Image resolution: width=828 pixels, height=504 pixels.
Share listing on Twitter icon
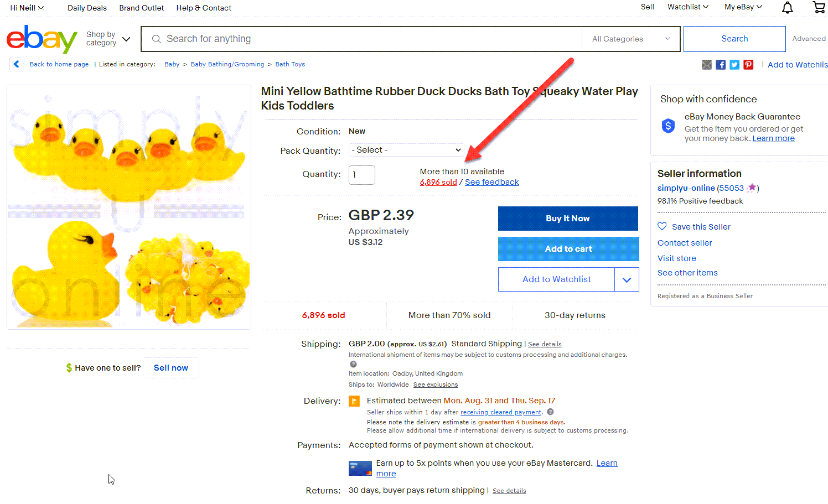pyautogui.click(x=734, y=65)
